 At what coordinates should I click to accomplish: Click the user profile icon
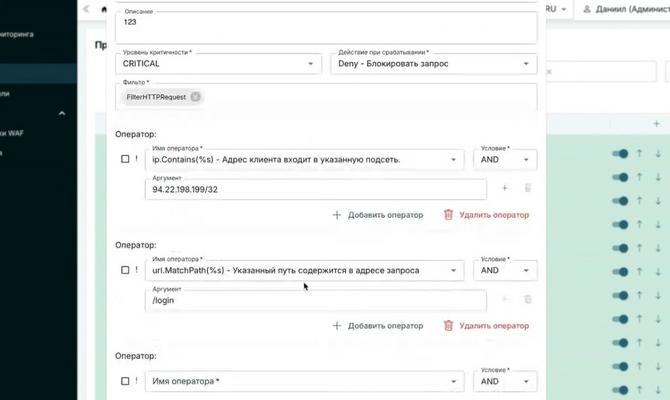pyautogui.click(x=588, y=8)
